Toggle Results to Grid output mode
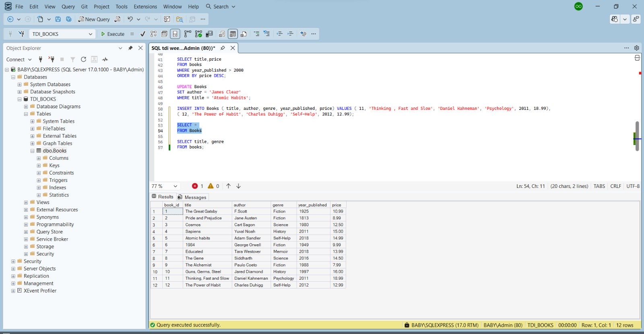 click(x=233, y=34)
